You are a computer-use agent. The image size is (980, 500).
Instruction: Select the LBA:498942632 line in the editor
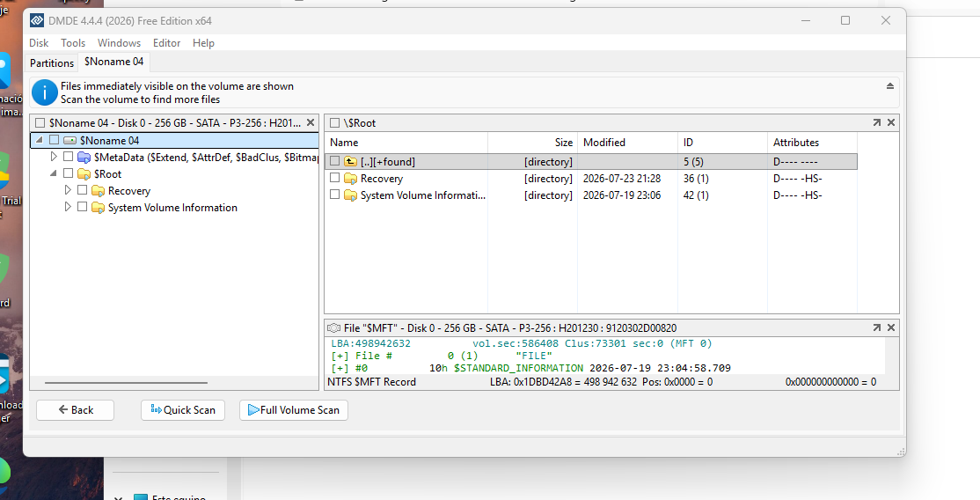(370, 343)
